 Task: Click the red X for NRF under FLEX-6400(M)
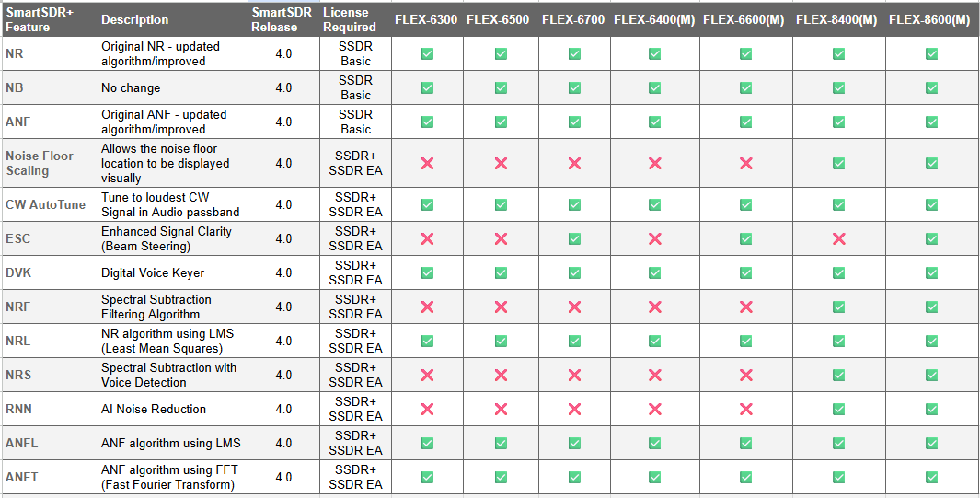tap(654, 307)
